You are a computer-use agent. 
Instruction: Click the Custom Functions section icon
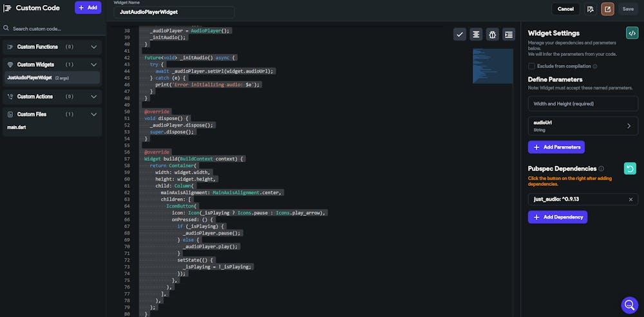pos(10,47)
